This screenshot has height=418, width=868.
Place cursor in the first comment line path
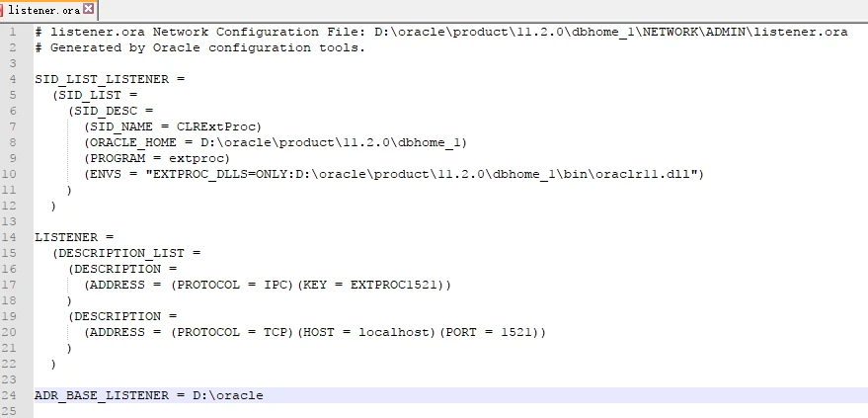[610, 32]
